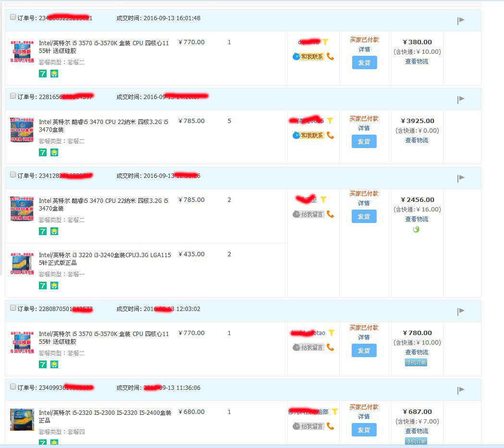
Task: View logistics 查看物流 for the ¥687.00 order
Action: click(417, 431)
